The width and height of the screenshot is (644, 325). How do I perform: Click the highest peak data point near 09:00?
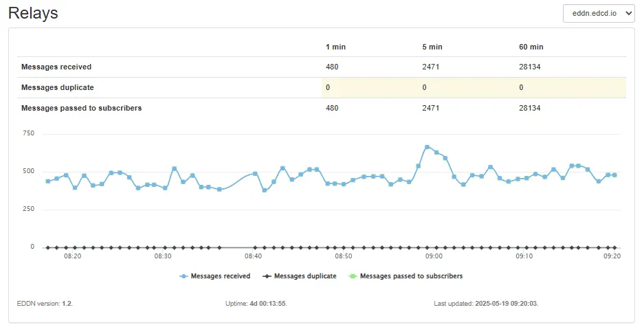pyautogui.click(x=427, y=147)
